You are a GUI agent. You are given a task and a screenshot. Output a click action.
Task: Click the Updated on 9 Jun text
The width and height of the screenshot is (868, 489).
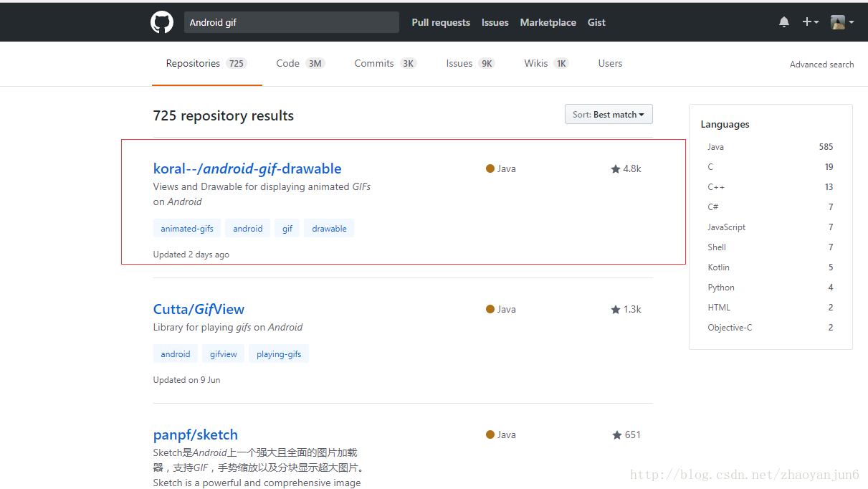point(186,380)
